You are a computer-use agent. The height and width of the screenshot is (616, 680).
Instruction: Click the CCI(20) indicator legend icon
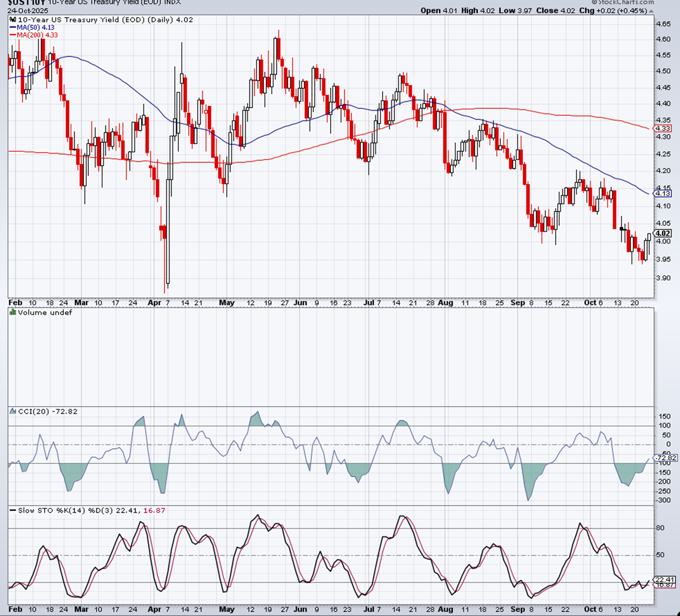point(13,412)
